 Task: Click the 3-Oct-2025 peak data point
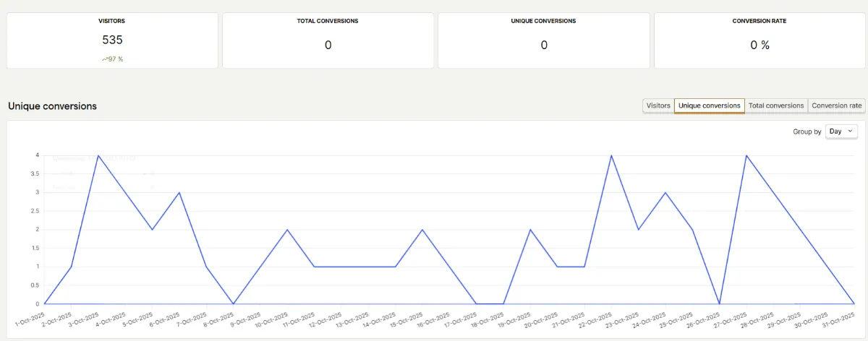pos(98,155)
